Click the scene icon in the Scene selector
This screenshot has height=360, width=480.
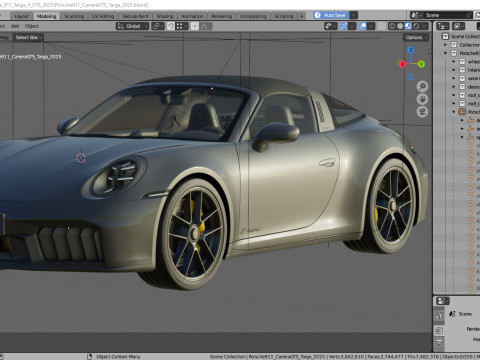click(x=415, y=15)
